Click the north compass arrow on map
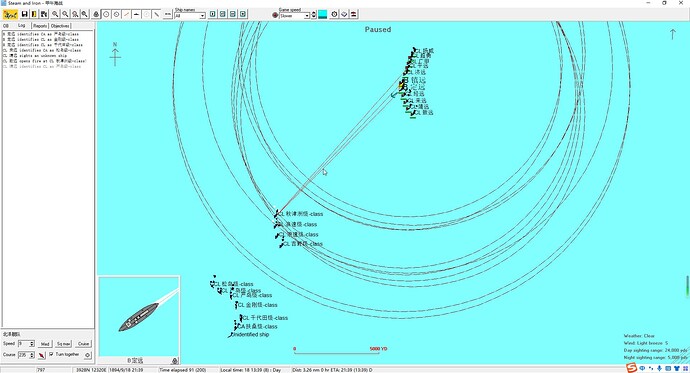The height and width of the screenshot is (373, 690). point(115,55)
